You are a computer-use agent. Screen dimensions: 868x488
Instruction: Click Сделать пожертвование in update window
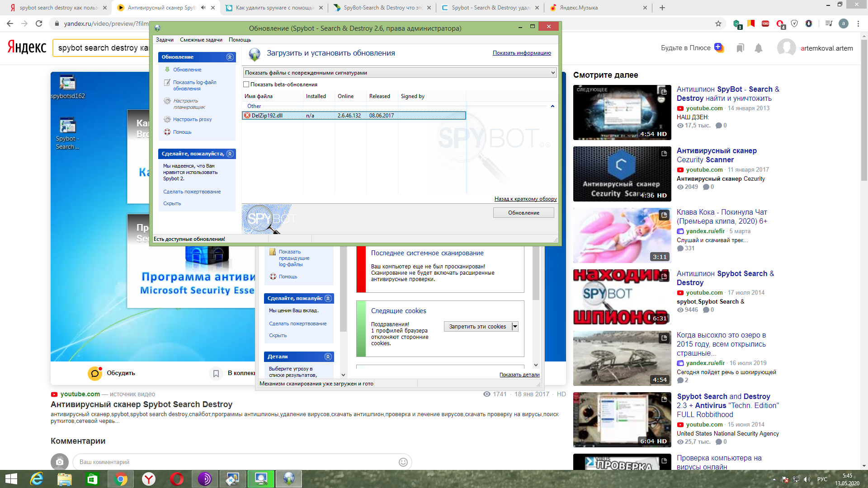coord(192,192)
